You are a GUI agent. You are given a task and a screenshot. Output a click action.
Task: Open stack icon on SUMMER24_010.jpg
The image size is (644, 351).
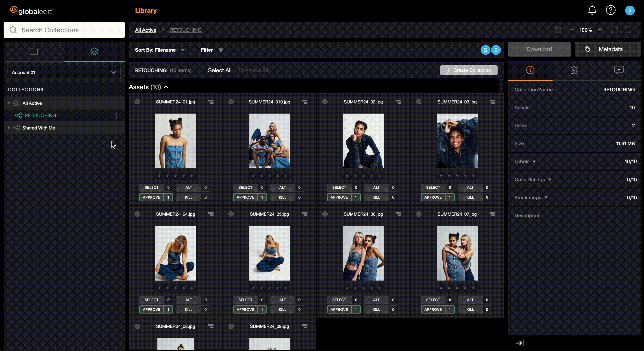pyautogui.click(x=305, y=102)
